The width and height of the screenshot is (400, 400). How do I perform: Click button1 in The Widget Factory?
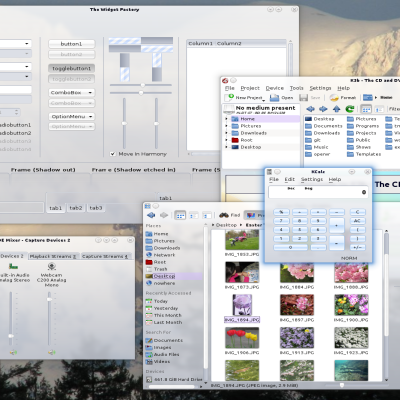pos(71,44)
